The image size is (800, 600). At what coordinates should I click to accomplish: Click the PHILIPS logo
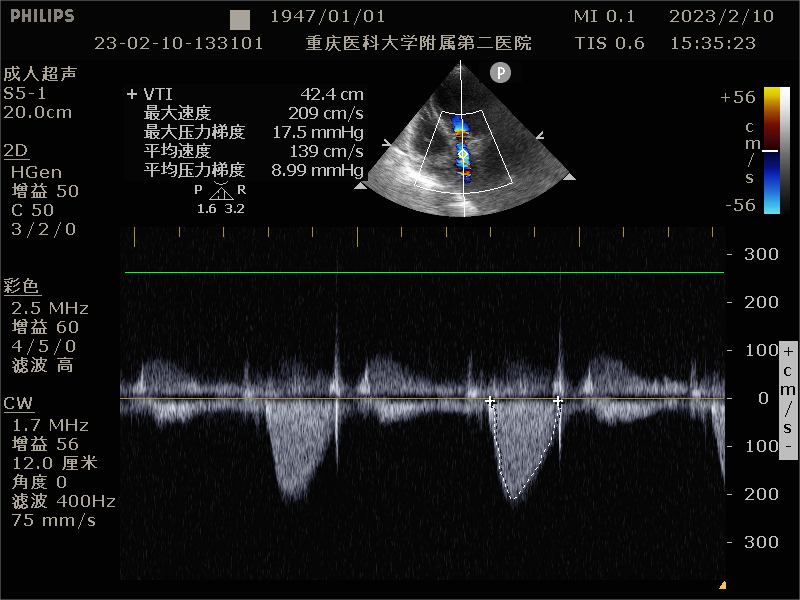(x=40, y=17)
